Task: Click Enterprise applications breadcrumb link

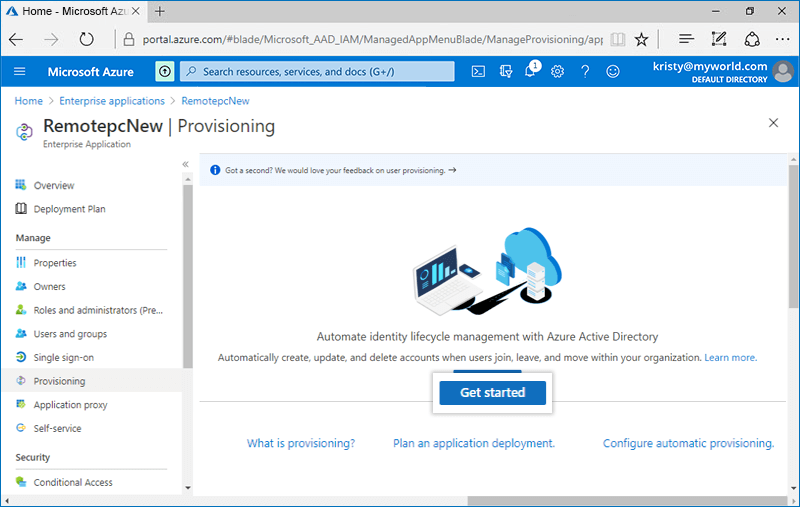Action: [112, 101]
